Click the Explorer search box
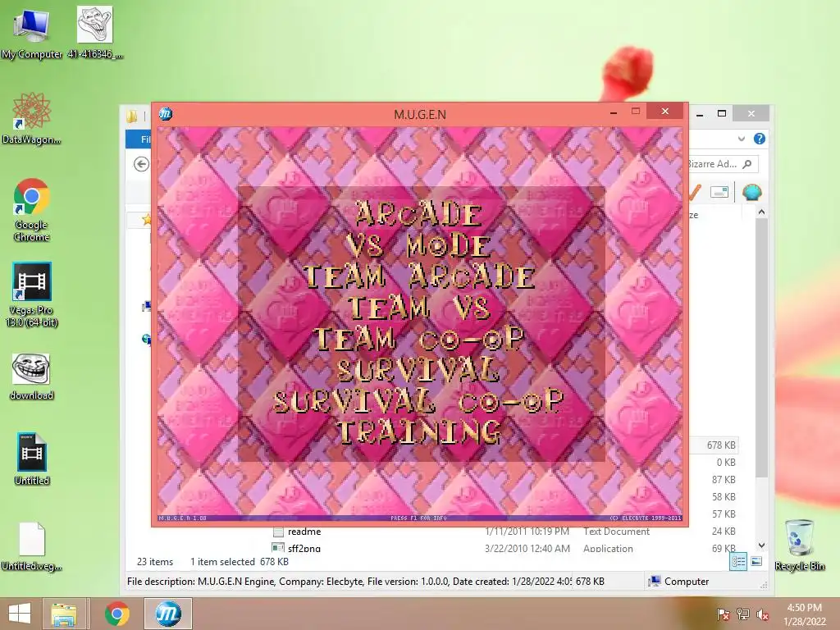This screenshot has width=840, height=630. [722, 164]
